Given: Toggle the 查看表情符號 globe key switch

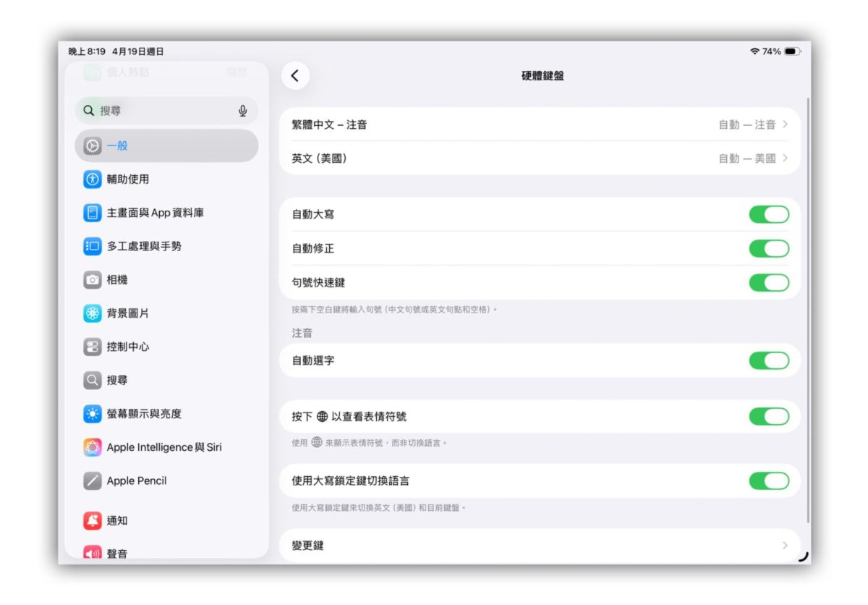Looking at the screenshot, I should [x=769, y=416].
